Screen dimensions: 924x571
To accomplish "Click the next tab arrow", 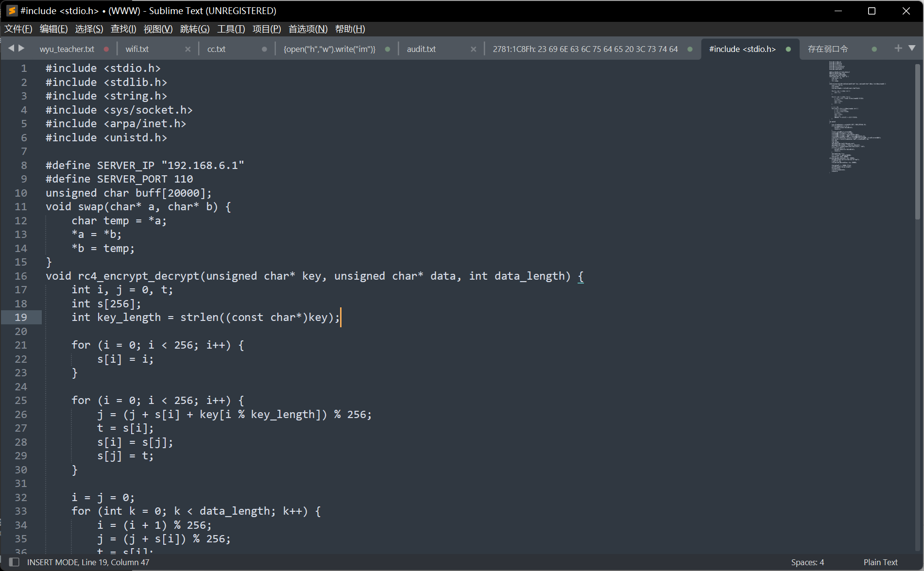I will click(x=21, y=48).
